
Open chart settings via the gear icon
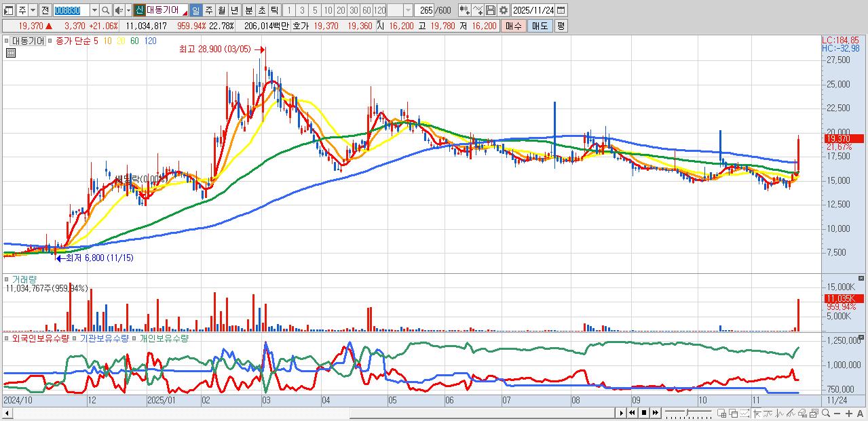(504, 10)
